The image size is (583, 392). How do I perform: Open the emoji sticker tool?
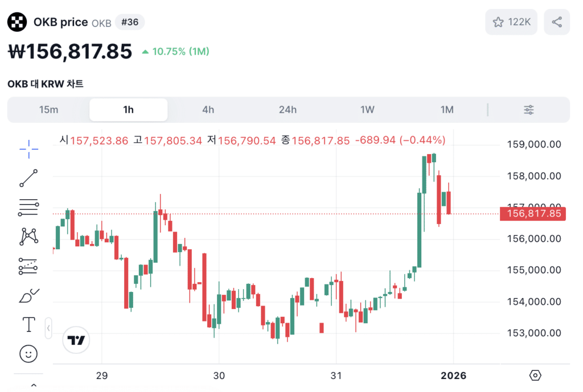pos(28,354)
